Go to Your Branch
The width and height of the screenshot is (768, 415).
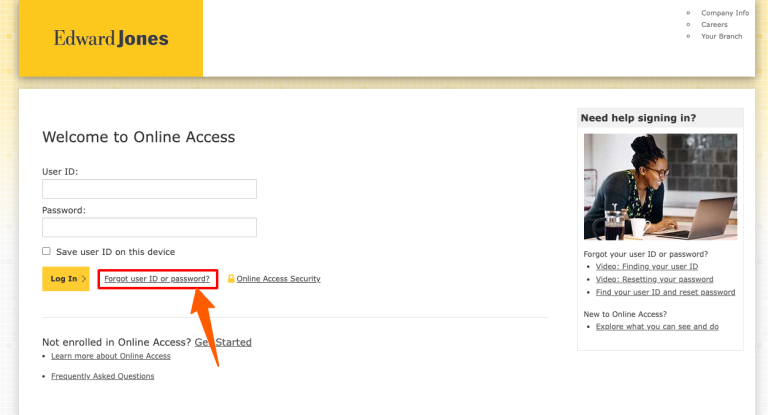[x=721, y=36]
